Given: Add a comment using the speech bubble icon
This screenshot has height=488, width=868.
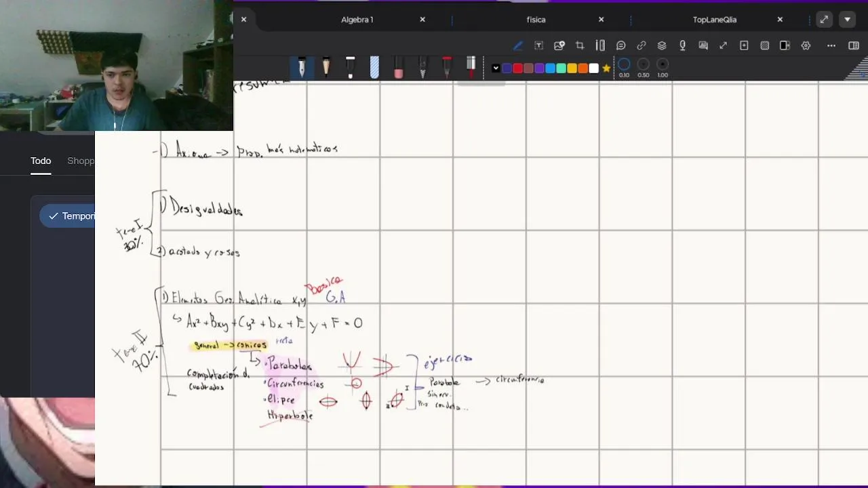Looking at the screenshot, I should click(x=620, y=45).
